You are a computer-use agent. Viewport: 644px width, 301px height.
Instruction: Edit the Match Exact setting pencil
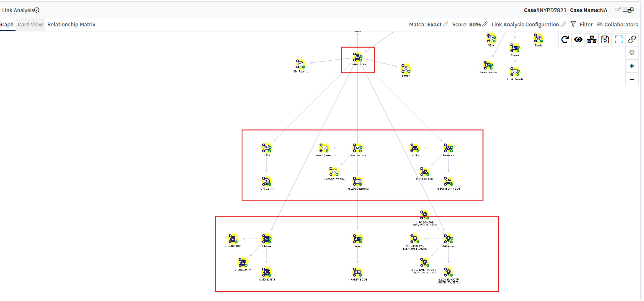click(x=446, y=24)
